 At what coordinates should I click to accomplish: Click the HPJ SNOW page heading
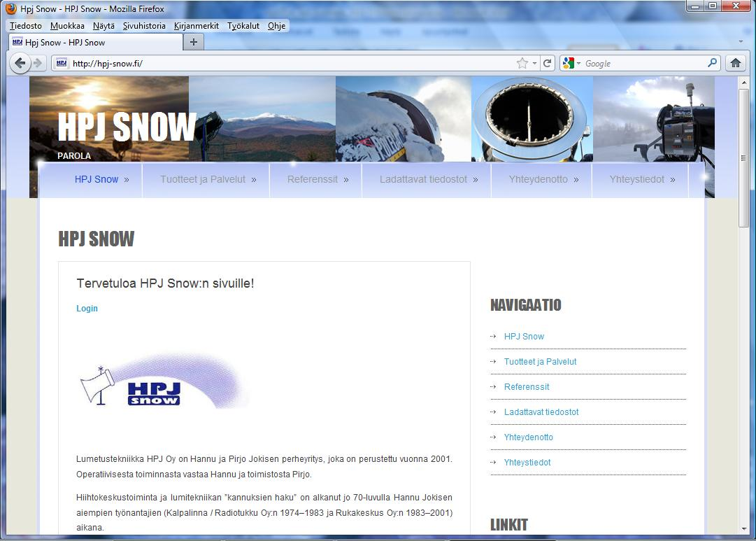tap(96, 239)
